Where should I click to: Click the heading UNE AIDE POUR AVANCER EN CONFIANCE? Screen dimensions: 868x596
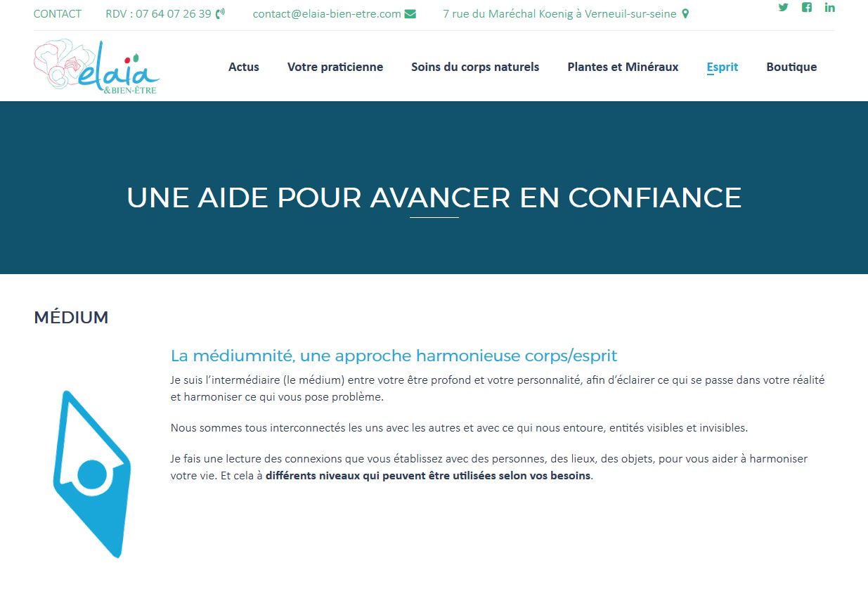tap(434, 197)
